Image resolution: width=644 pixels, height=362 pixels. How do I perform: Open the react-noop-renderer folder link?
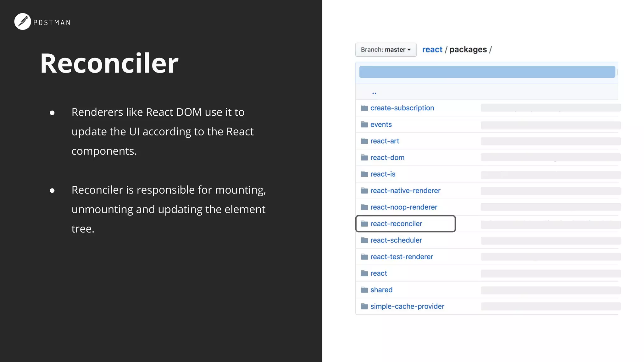404,207
